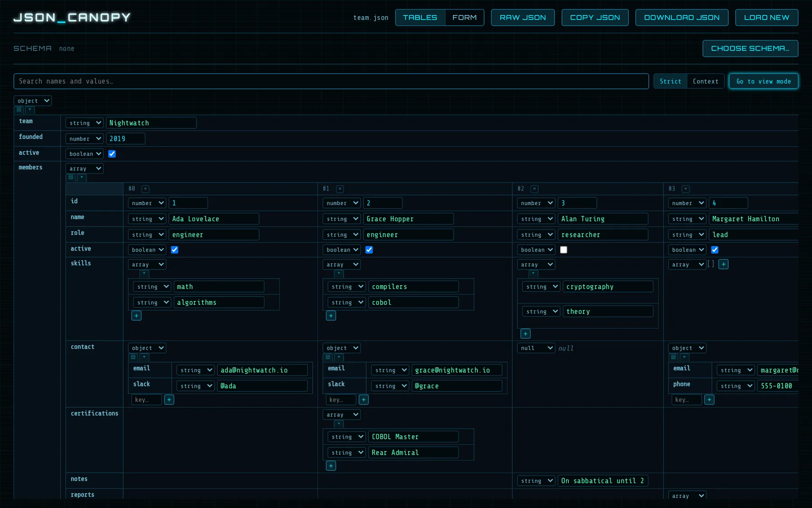Viewport: 812px width, 508px height.
Task: Add key to Ada's contact object
Action: click(169, 400)
